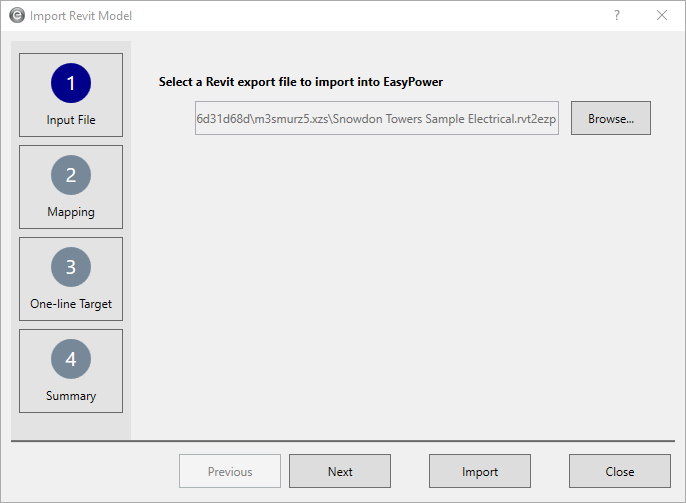686x503 pixels.
Task: Close the dialog using the X icon
Action: click(662, 16)
